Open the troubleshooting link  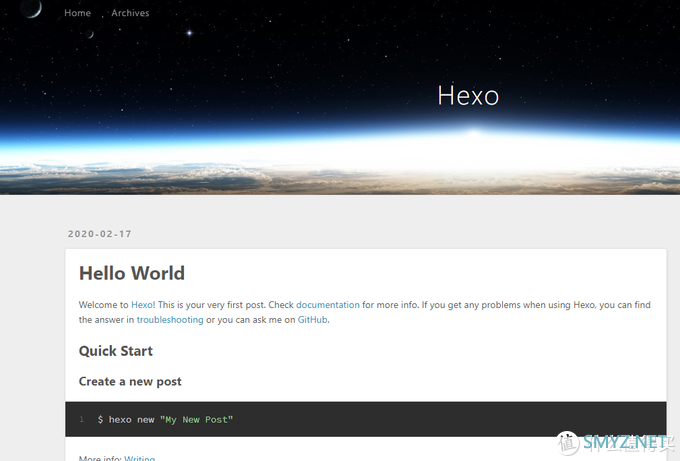(170, 320)
